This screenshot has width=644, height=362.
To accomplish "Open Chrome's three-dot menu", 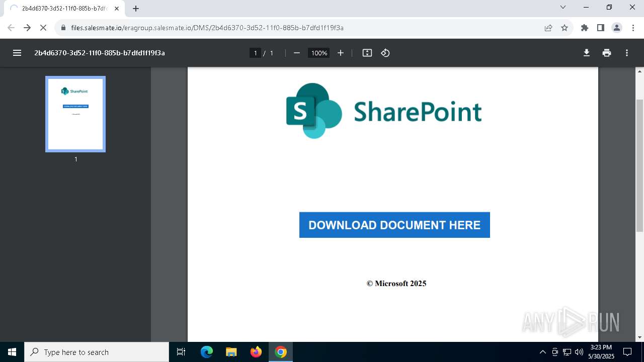I will point(633,28).
